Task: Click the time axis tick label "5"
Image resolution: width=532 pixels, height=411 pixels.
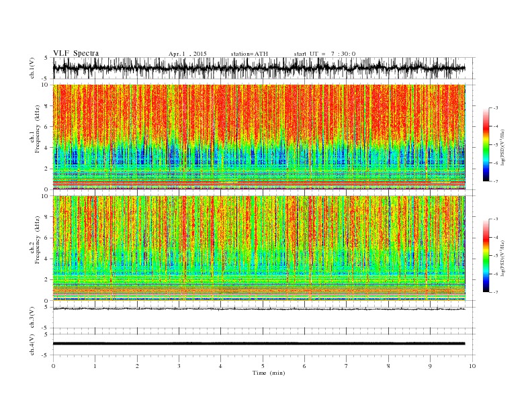Action: pyautogui.click(x=263, y=366)
